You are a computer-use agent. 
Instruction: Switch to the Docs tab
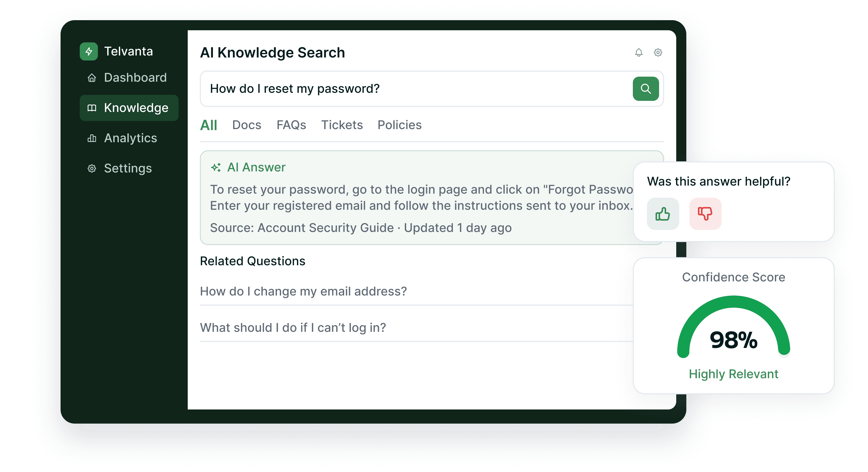coord(247,125)
